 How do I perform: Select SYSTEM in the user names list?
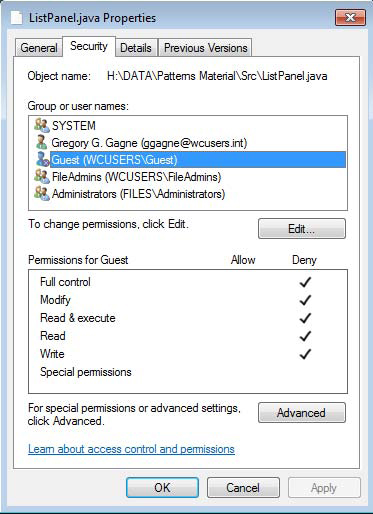pos(74,126)
